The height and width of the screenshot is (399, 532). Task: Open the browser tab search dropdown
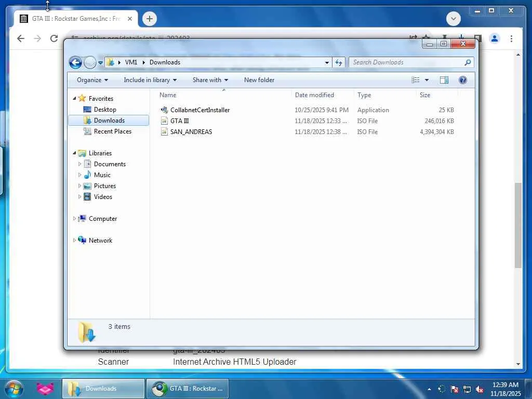454,19
